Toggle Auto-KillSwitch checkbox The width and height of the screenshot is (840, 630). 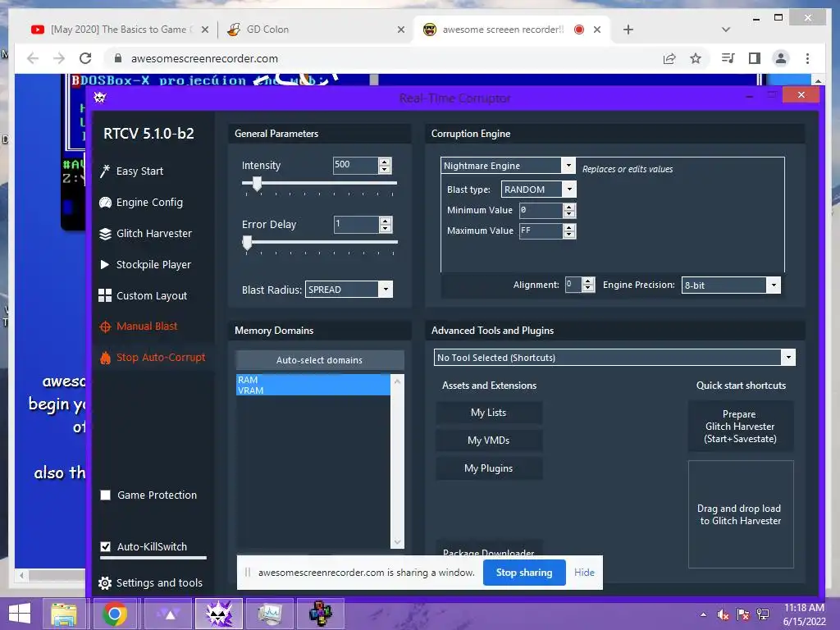click(106, 546)
